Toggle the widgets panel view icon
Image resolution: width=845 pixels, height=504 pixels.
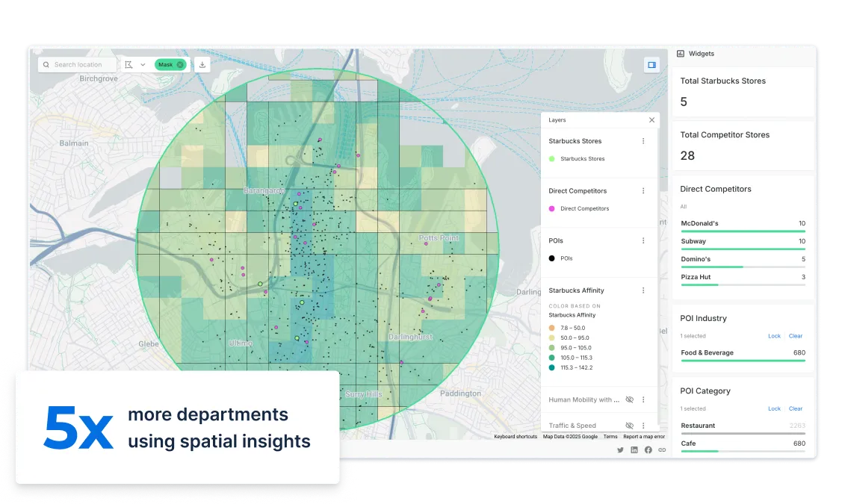(651, 65)
